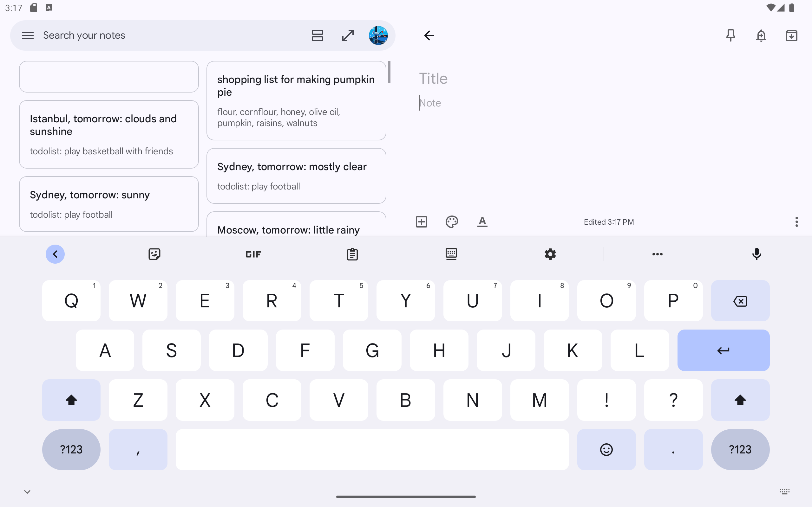Viewport: 812px width, 507px height.
Task: Open the note's three-dot more menu
Action: pyautogui.click(x=796, y=221)
